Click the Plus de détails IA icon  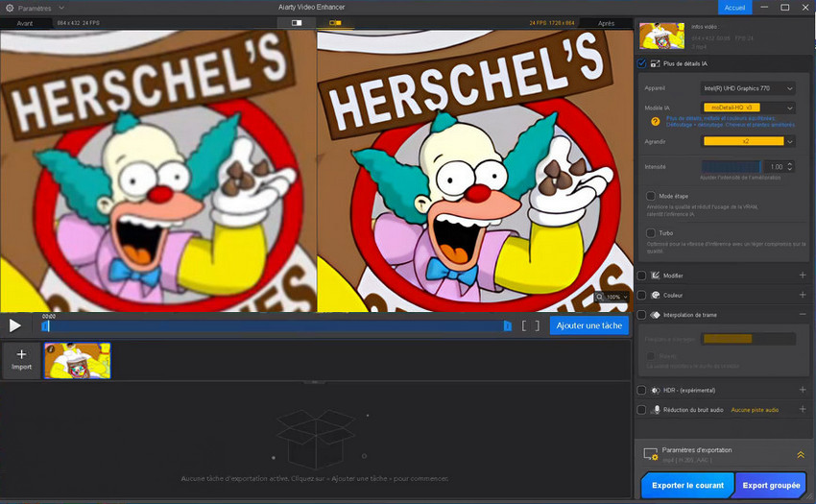(655, 63)
